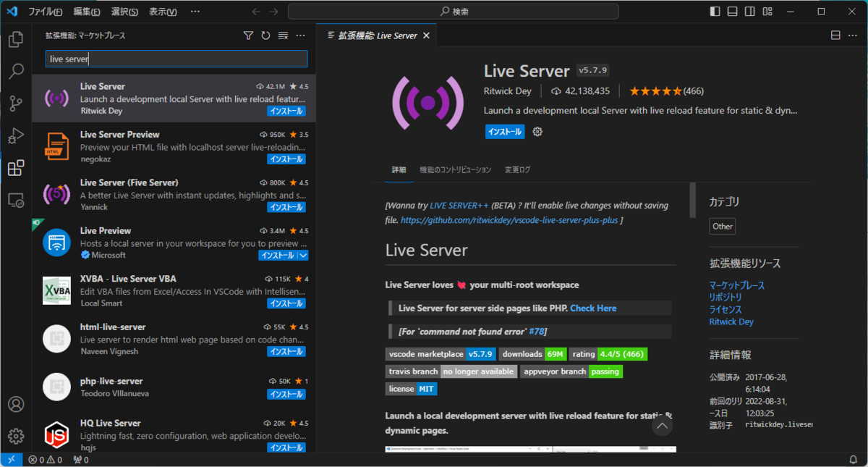This screenshot has height=467, width=868.
Task: Open the Remote Explorer icon
Action: [x=16, y=200]
